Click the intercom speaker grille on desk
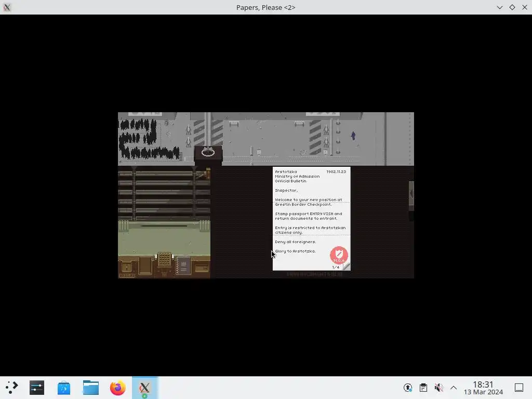532x399 pixels. pos(164,260)
